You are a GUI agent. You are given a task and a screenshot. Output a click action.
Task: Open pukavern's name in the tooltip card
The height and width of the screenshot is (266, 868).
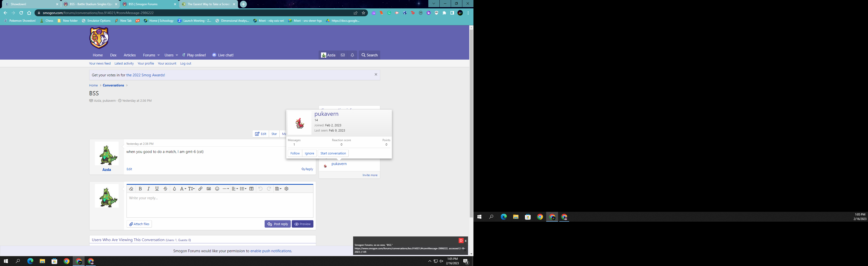point(326,114)
